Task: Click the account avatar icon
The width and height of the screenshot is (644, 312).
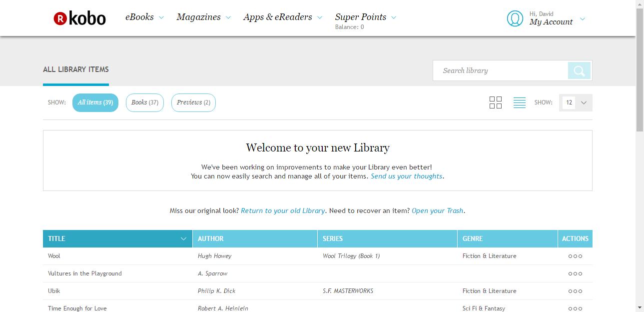Action: click(515, 18)
